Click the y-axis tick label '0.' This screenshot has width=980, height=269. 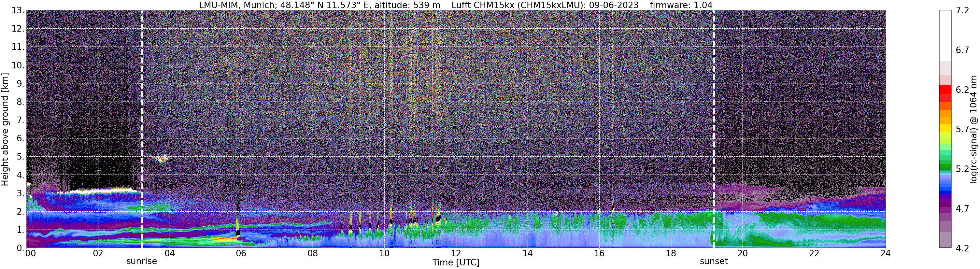[x=21, y=248]
